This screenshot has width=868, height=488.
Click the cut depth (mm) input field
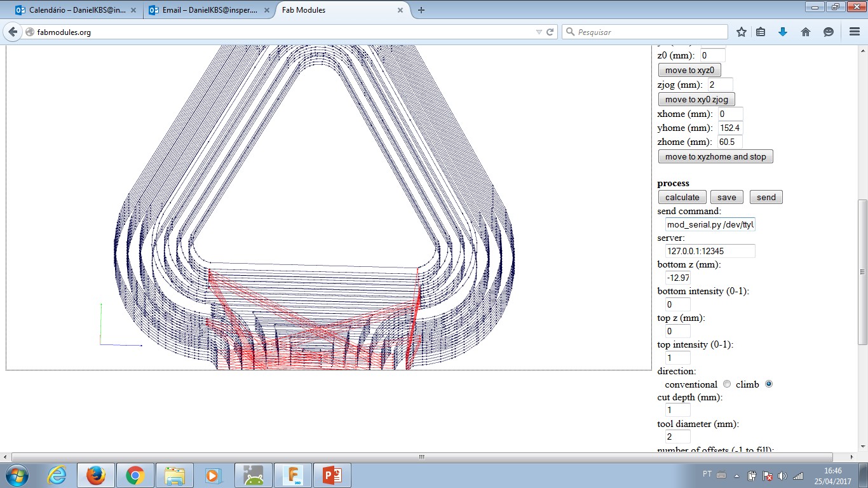coord(678,410)
